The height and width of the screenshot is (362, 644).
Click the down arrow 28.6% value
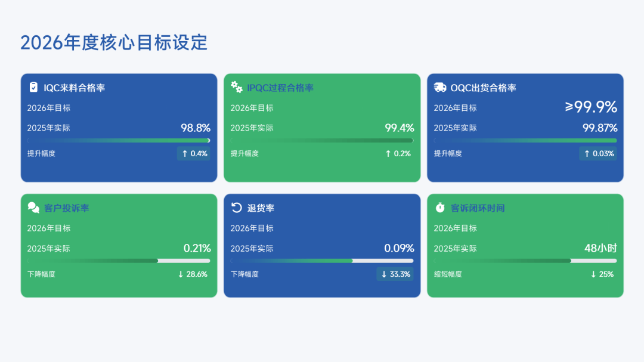(x=193, y=274)
